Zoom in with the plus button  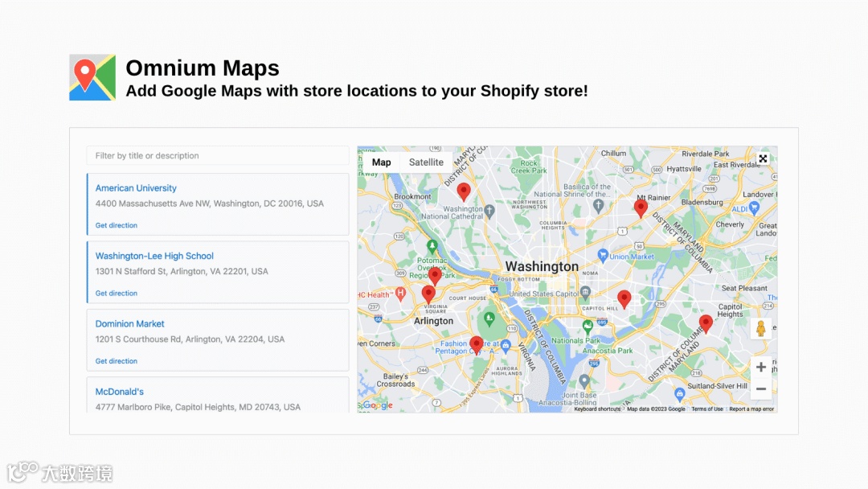click(x=761, y=367)
